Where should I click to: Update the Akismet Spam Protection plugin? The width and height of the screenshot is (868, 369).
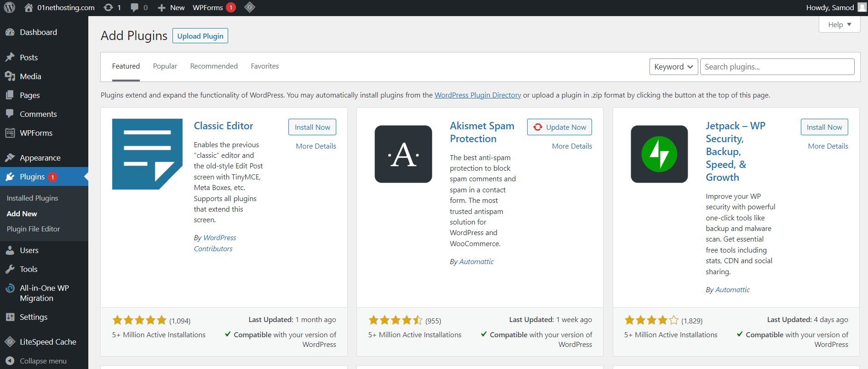(x=559, y=127)
